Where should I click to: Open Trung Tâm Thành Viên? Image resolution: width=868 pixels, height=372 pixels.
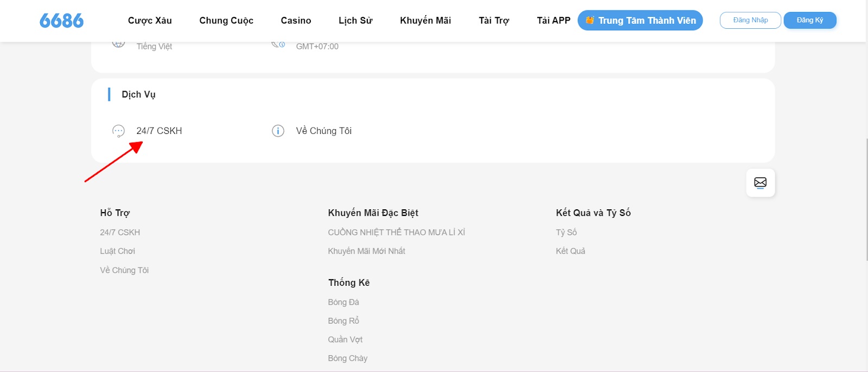pyautogui.click(x=640, y=20)
